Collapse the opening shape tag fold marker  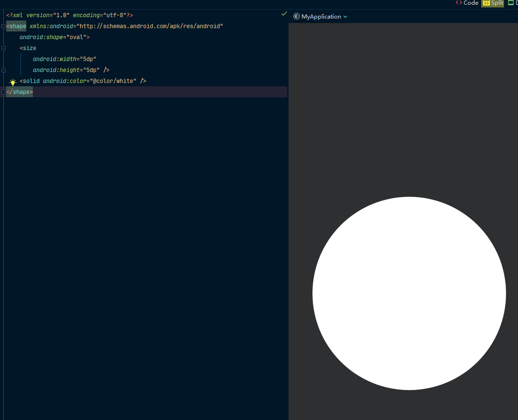point(3,27)
